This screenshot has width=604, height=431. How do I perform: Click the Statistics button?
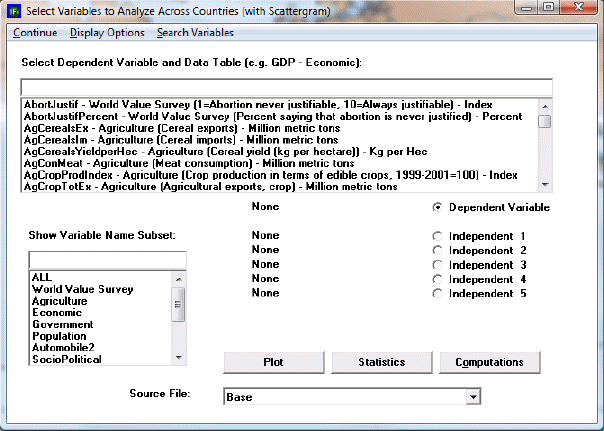pyautogui.click(x=381, y=362)
